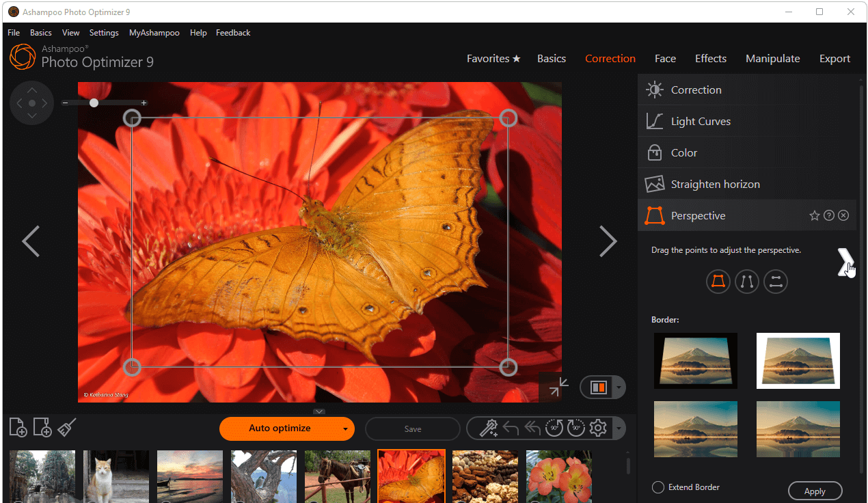Toggle the before/after split view
The image size is (868, 503).
598,388
